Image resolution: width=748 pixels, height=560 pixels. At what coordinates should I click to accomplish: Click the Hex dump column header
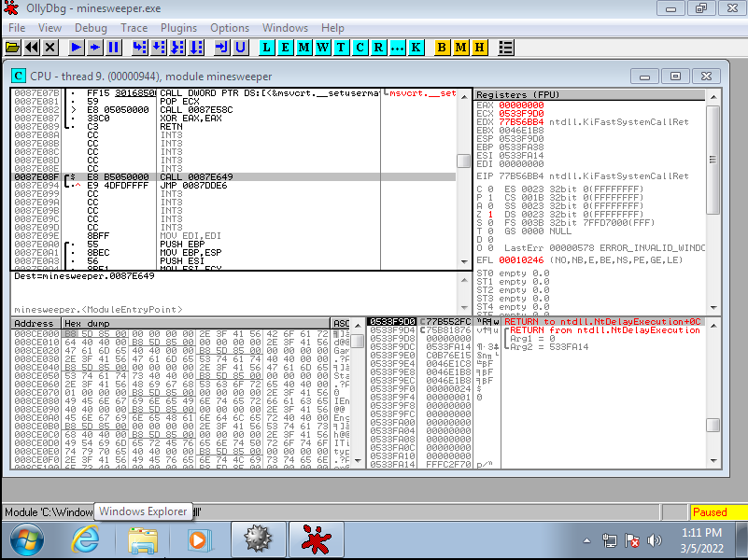pos(195,324)
